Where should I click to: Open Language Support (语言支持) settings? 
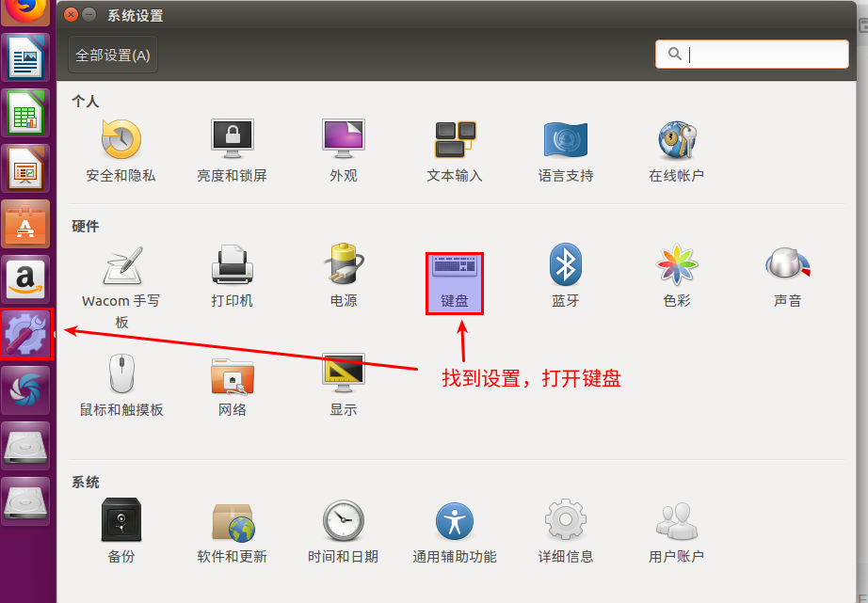[565, 151]
